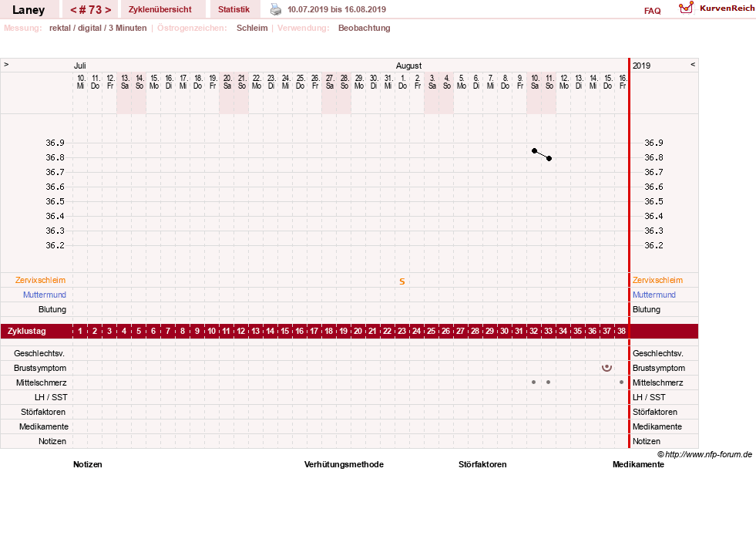Click the bottom Verhütungsmethode heading
This screenshot has height=556, width=756.
(344, 464)
